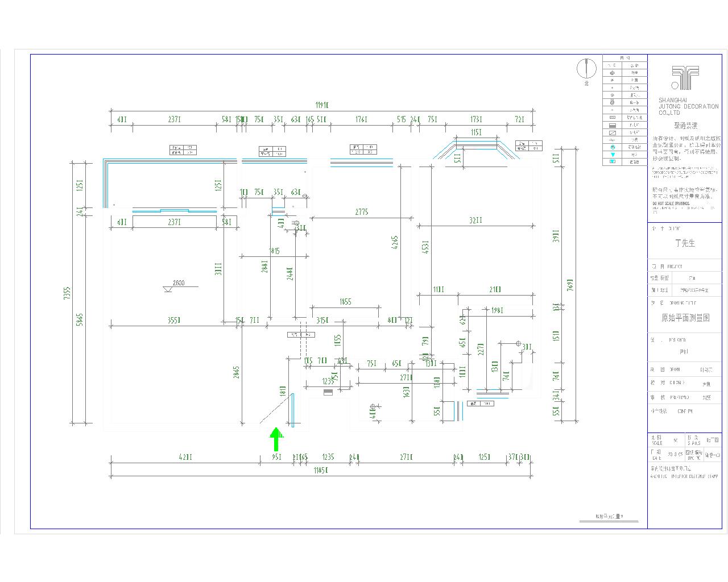The height and width of the screenshot is (582, 728).
Task: Select the cyan circle symbol in the legend
Action: pos(613,147)
